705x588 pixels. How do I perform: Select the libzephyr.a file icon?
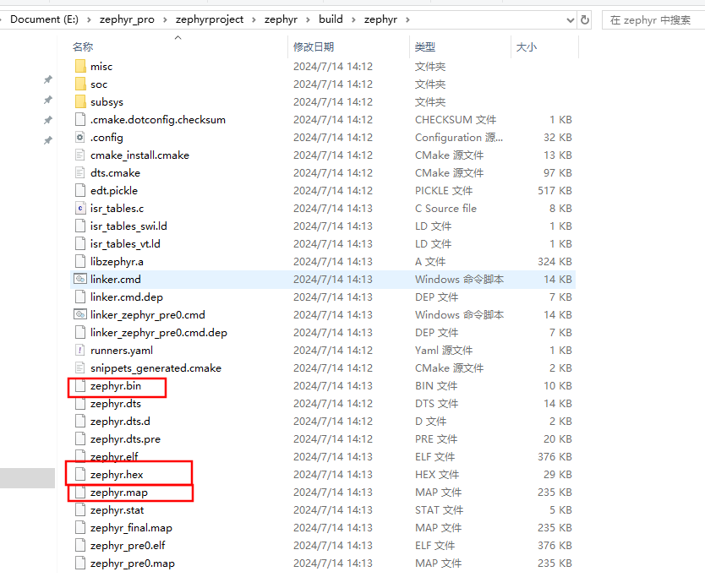click(80, 261)
